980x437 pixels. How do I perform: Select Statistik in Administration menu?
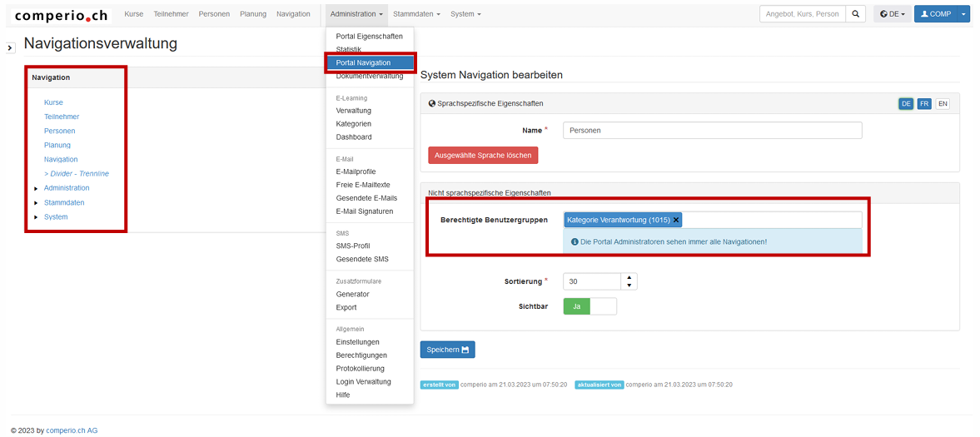tap(370, 49)
